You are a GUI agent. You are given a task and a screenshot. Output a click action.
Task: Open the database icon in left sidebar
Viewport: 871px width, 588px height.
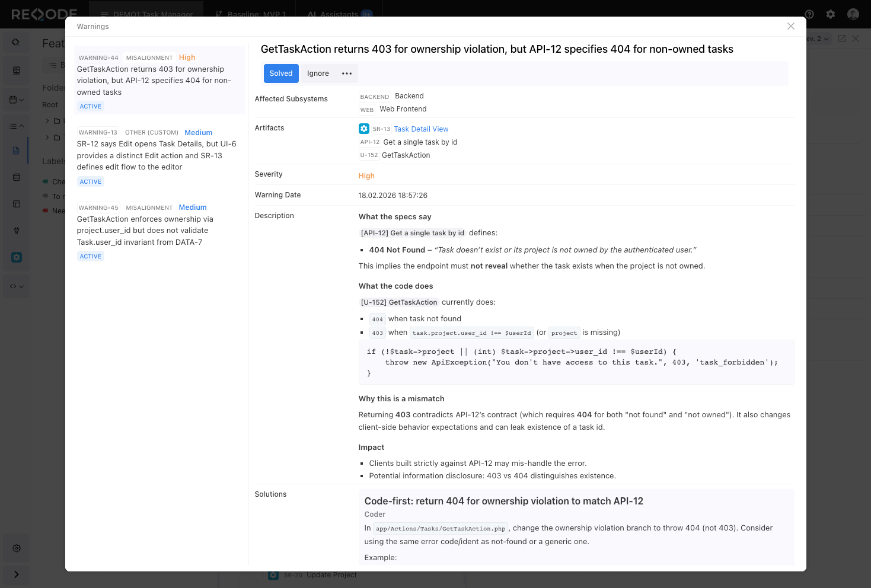[17, 177]
